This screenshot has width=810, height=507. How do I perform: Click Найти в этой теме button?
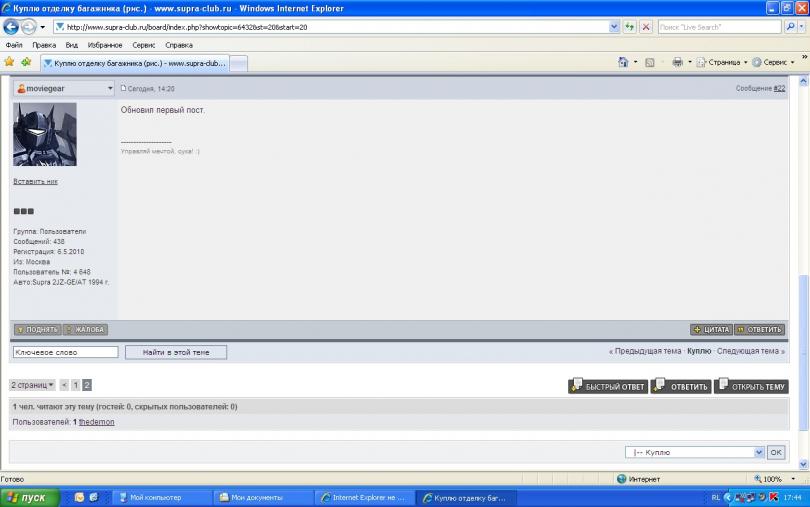coord(176,352)
